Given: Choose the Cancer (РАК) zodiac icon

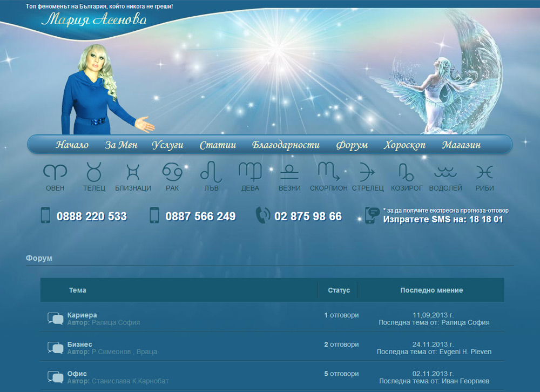Looking at the screenshot, I should [172, 172].
